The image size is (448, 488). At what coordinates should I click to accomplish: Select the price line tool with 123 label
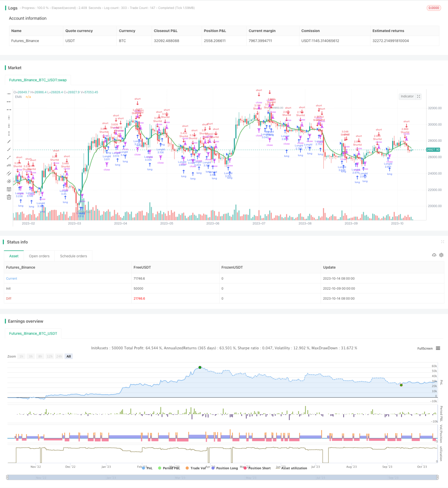(x=9, y=165)
